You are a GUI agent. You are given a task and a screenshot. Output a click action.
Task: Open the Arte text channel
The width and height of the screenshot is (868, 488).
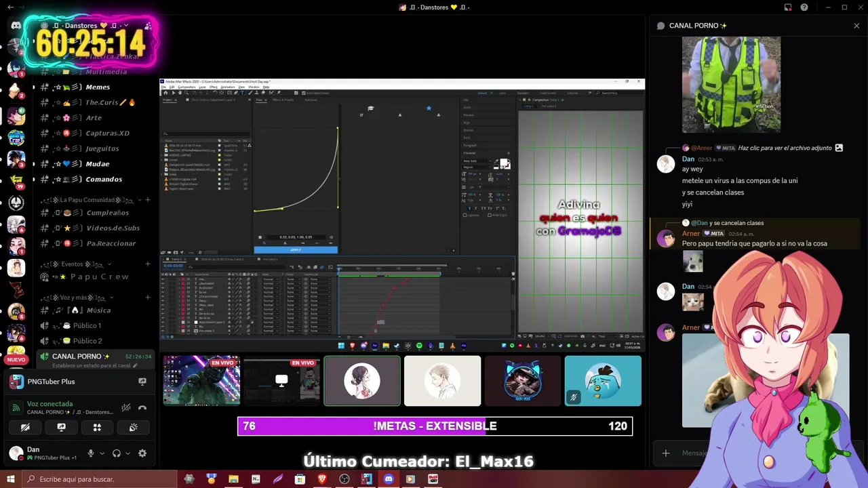click(x=94, y=118)
